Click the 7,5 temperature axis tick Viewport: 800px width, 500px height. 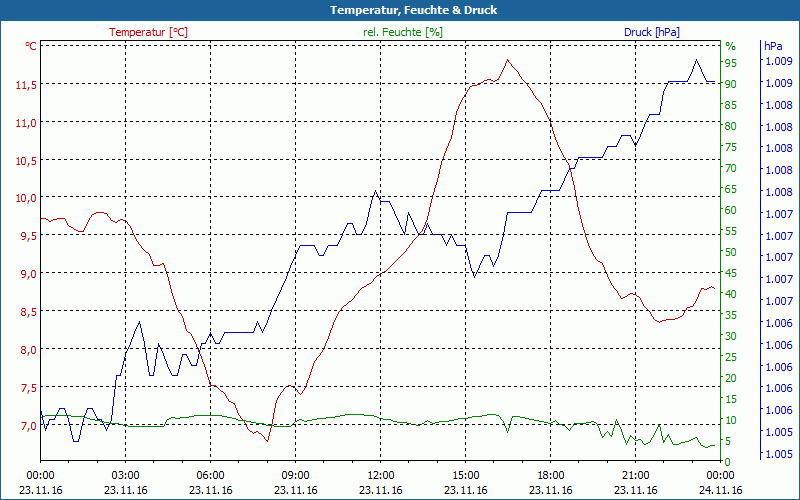tap(29, 388)
